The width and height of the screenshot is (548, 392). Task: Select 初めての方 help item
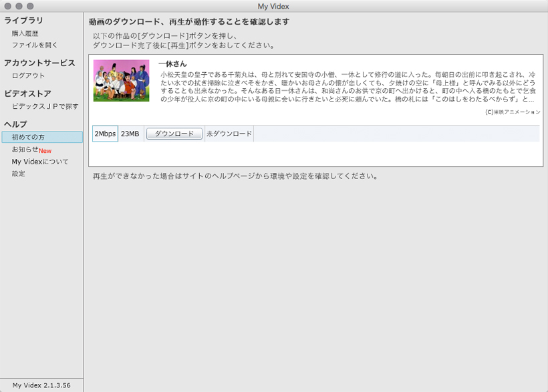coord(42,137)
